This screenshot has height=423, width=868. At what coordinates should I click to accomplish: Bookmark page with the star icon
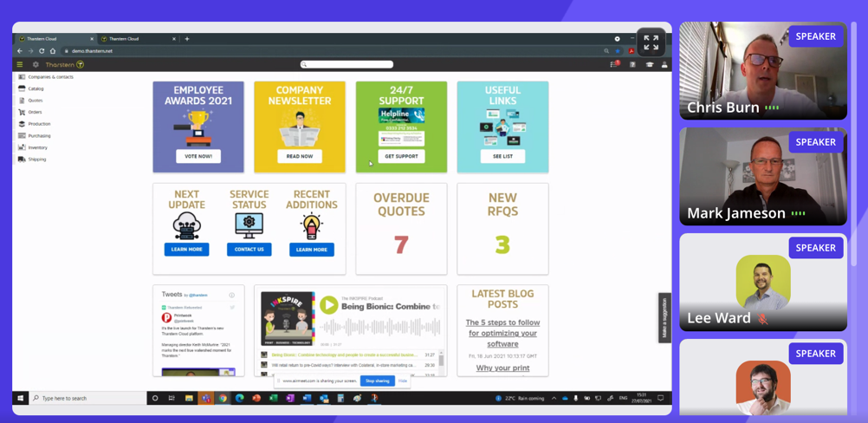click(618, 51)
